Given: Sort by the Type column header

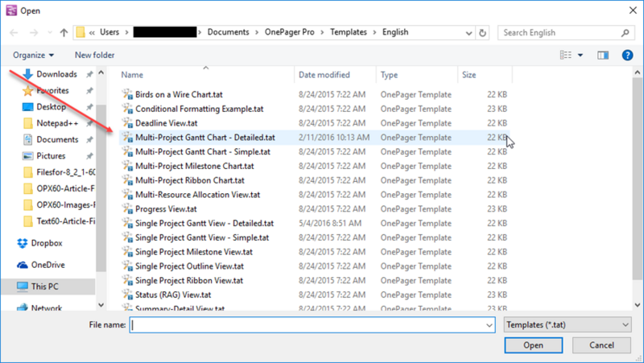Looking at the screenshot, I should tap(389, 75).
